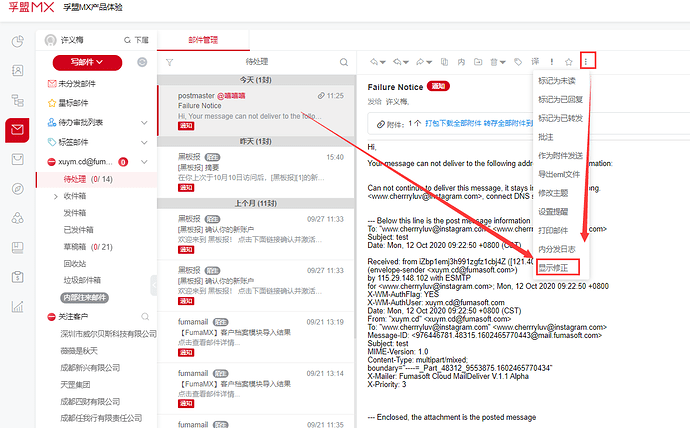Open the organization tree icon in sidebar
Viewport: 690px width, 428px height.
point(17,100)
